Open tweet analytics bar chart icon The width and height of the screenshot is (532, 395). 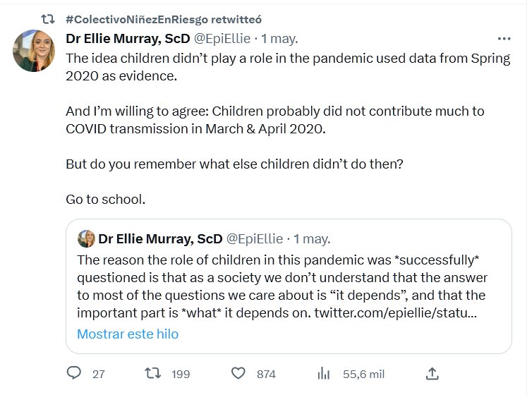click(325, 373)
